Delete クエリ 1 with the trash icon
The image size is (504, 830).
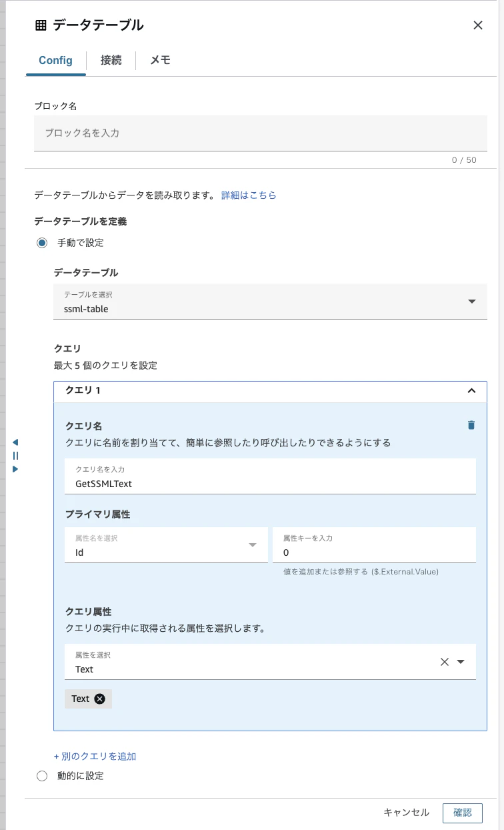[471, 425]
